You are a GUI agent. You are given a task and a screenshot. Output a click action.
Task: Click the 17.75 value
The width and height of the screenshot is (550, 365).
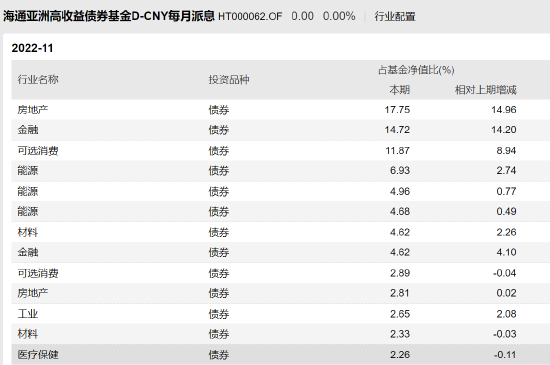(397, 110)
